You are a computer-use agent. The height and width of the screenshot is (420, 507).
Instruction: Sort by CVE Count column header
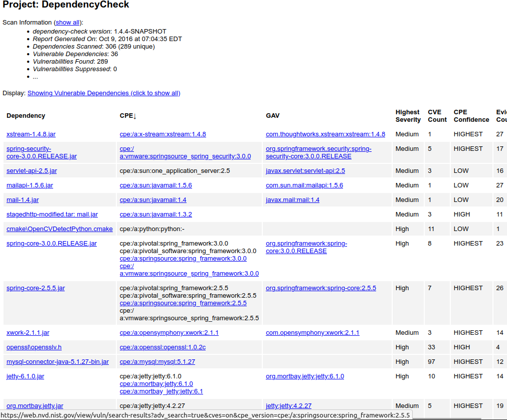tap(437, 116)
